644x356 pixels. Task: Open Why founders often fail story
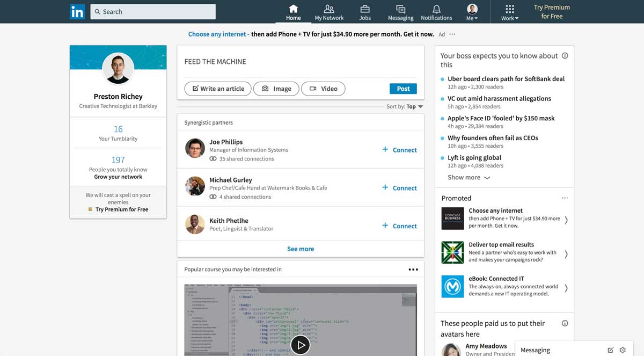coord(493,138)
